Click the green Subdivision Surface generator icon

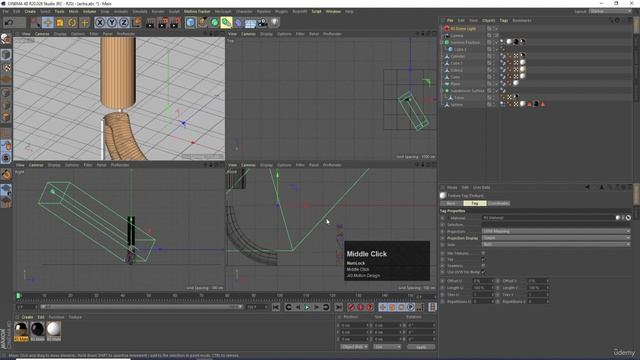[x=214, y=22]
